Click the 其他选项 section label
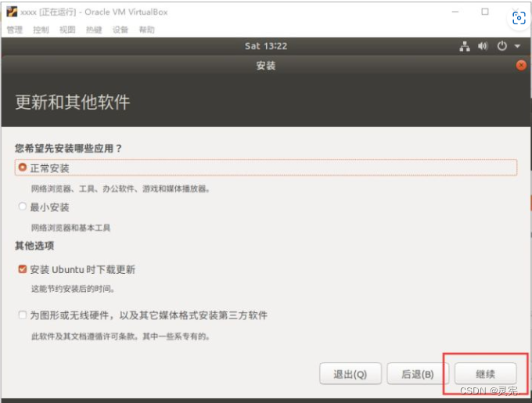The image size is (532, 403). (x=34, y=246)
